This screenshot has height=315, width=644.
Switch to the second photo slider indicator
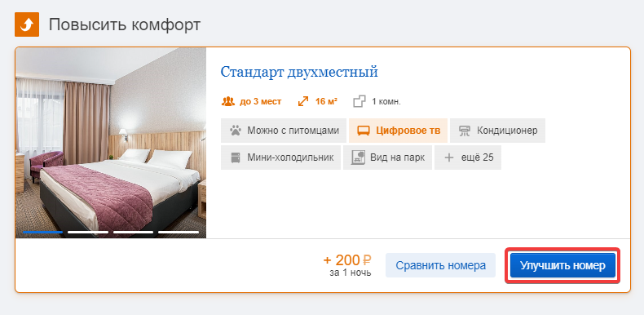pos(88,232)
